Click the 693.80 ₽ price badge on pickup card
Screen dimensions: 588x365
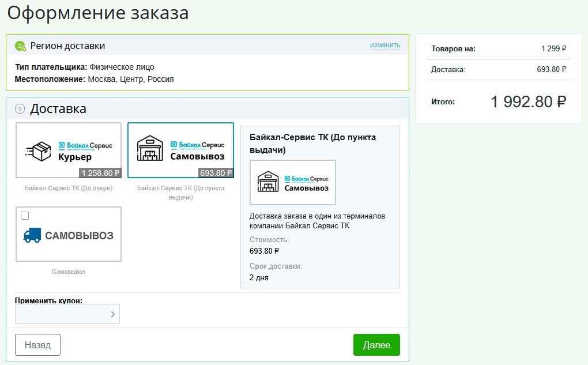click(x=216, y=172)
